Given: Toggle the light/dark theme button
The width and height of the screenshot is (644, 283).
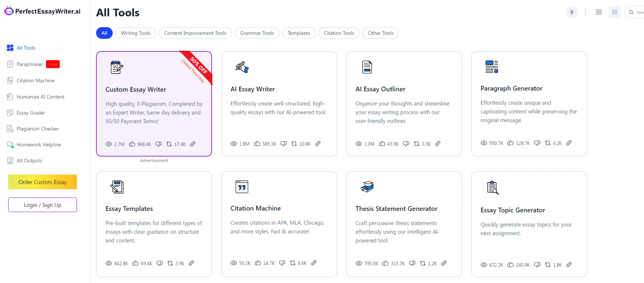Looking at the screenshot, I should click(x=572, y=12).
